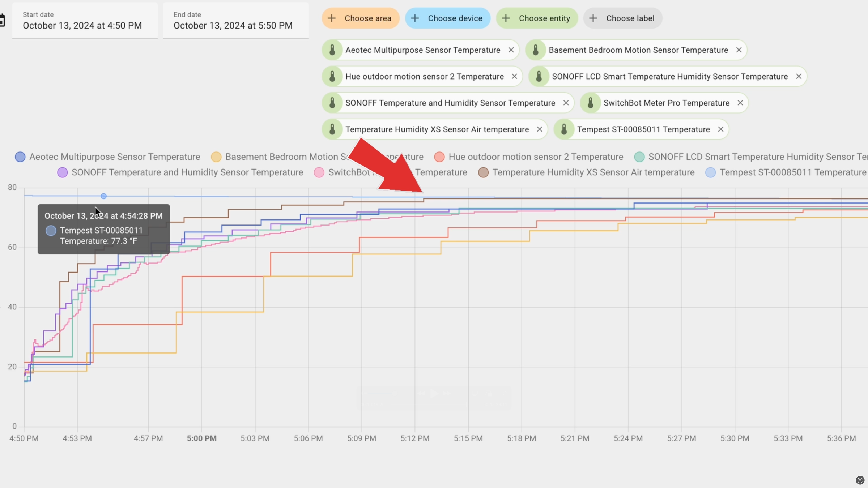This screenshot has width=868, height=488.
Task: Remove SwitchBot Meter Pro Temperature chip
Action: tap(740, 103)
